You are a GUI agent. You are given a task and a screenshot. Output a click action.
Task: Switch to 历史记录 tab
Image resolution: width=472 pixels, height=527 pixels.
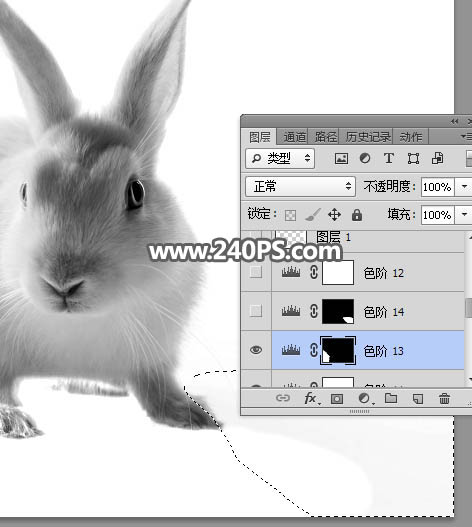(x=368, y=137)
